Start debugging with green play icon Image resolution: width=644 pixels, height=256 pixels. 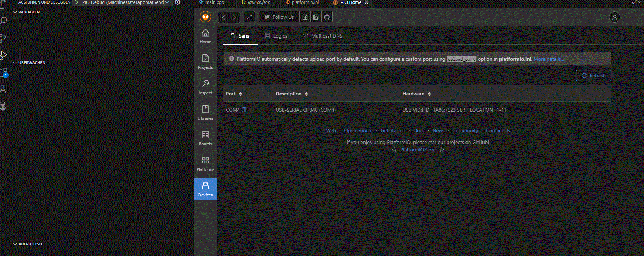tap(77, 2)
